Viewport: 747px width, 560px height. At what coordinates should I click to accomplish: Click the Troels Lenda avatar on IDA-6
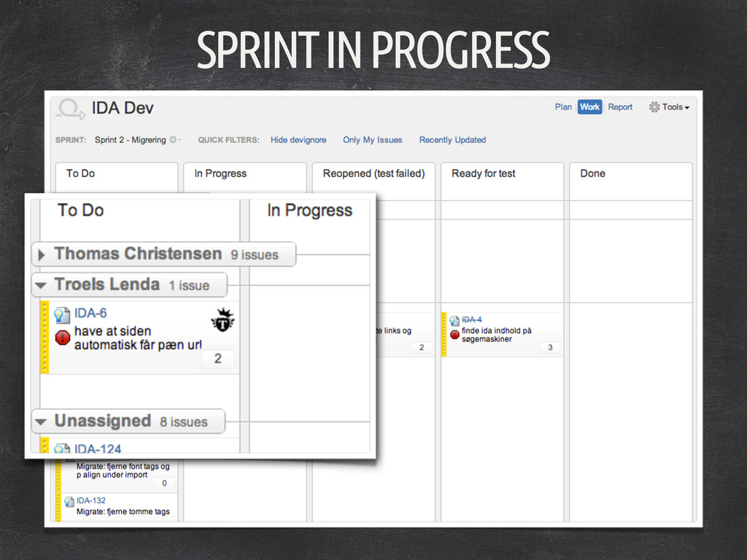pos(222,319)
